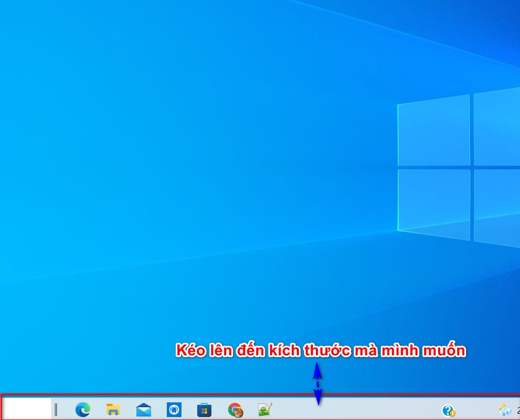Open the Notepad++ taskbar icon

point(265,409)
